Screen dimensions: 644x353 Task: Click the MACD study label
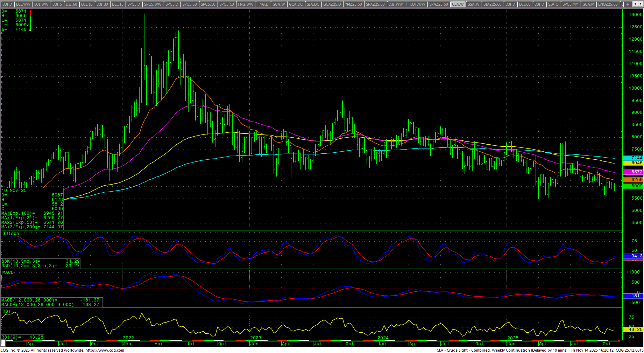8,272
